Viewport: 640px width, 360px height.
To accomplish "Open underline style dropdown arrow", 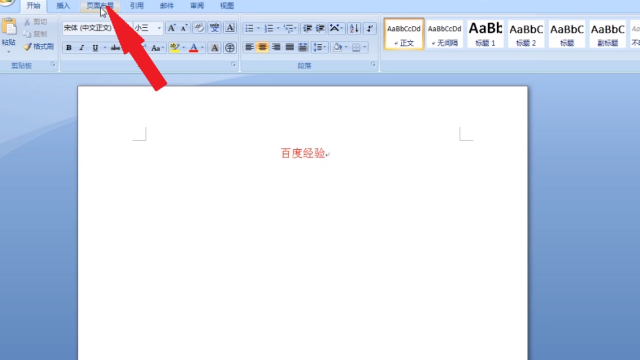I will [104, 48].
